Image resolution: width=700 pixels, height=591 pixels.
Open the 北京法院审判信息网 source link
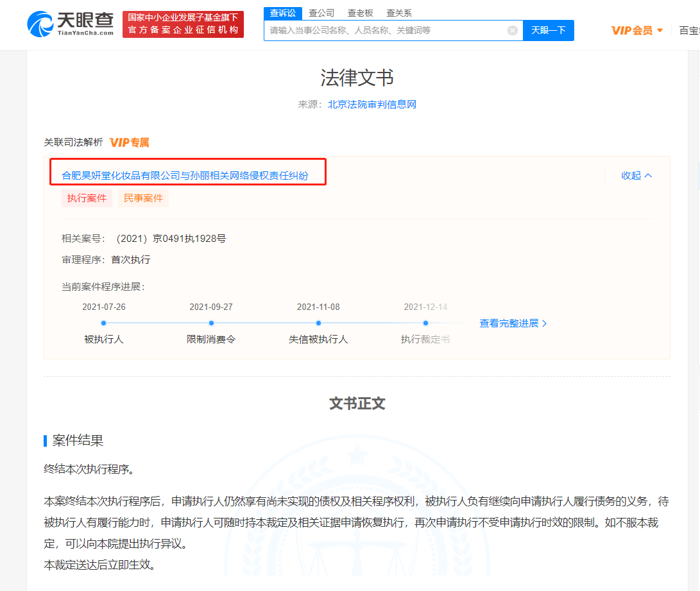(x=372, y=105)
